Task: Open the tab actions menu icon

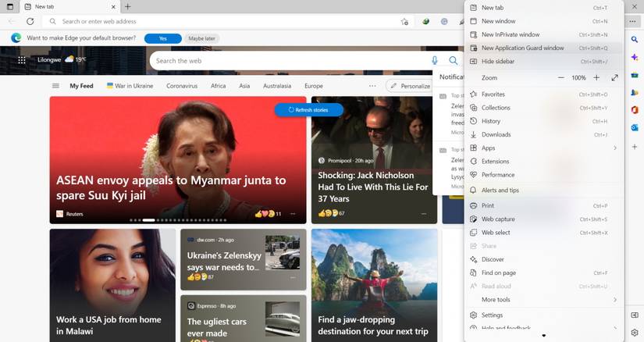Action: click(x=10, y=6)
